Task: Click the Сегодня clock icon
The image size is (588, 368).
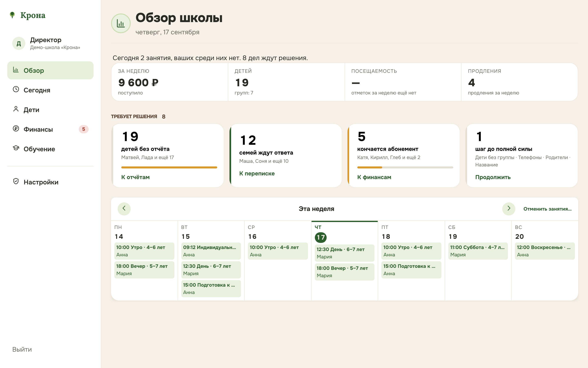Action: (16, 89)
